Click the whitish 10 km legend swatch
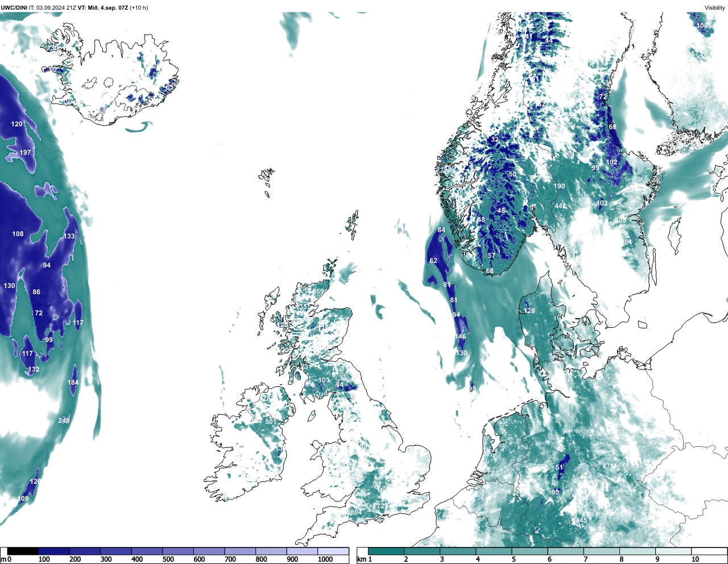This screenshot has width=728, height=564. (709, 551)
